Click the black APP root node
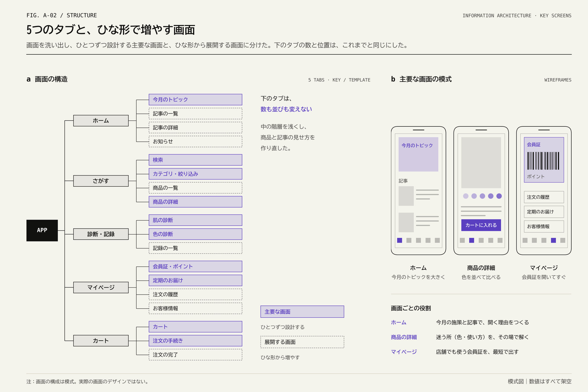This screenshot has width=588, height=392. coord(42,230)
